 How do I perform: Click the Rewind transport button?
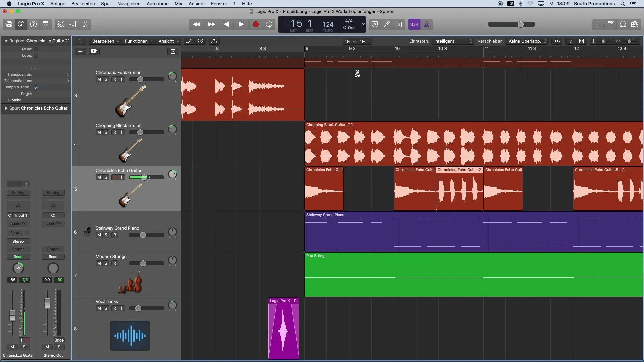tap(197, 24)
